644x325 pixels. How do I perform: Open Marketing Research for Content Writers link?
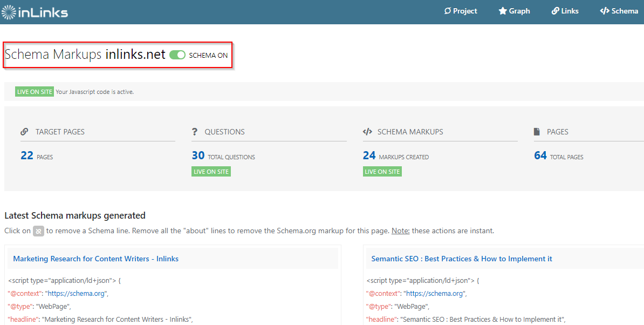[x=95, y=259]
